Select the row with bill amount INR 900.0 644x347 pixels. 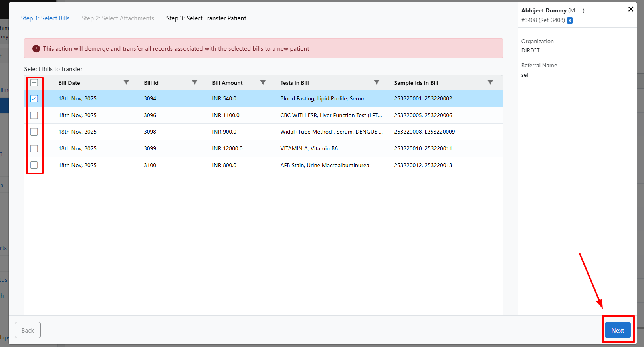tap(224, 132)
